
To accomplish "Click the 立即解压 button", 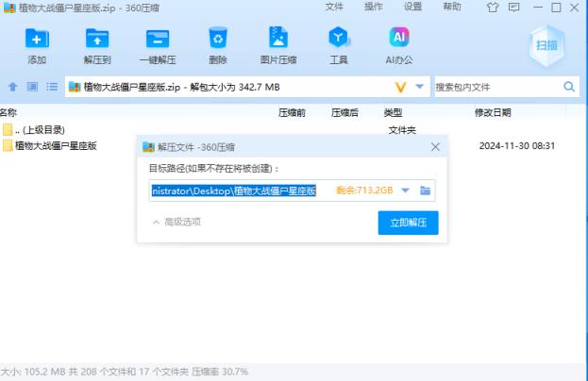I will click(408, 223).
